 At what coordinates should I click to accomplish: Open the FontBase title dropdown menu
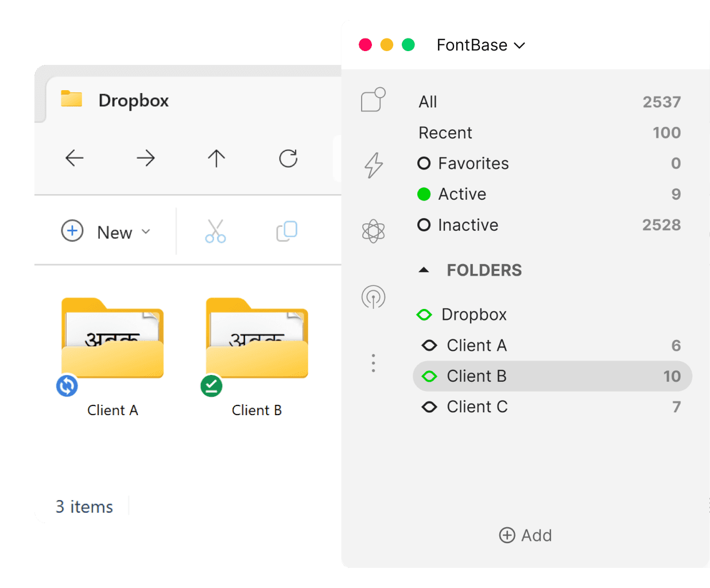coord(480,45)
